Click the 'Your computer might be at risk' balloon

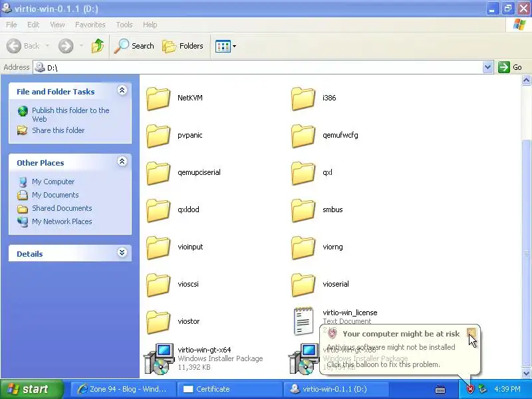400,350
